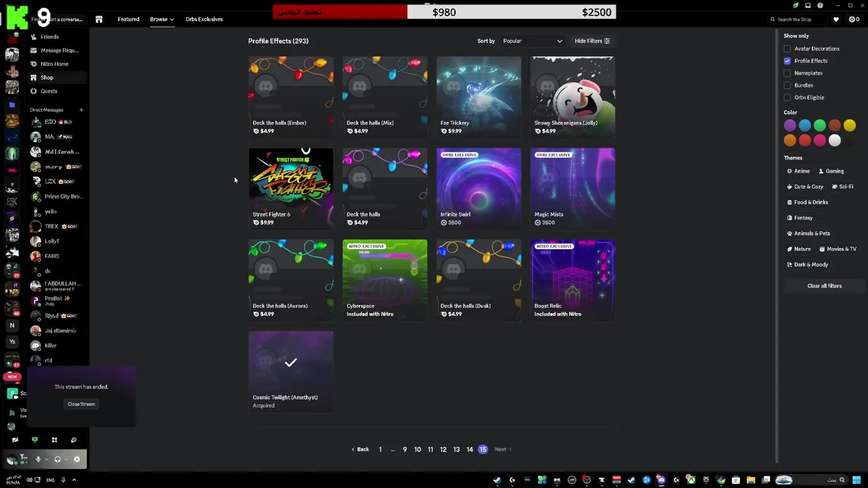Check the Orbs Eligible filter

(787, 98)
